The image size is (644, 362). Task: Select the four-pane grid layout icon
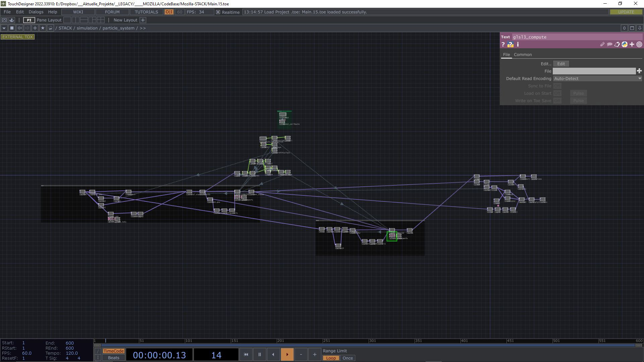pos(101,20)
